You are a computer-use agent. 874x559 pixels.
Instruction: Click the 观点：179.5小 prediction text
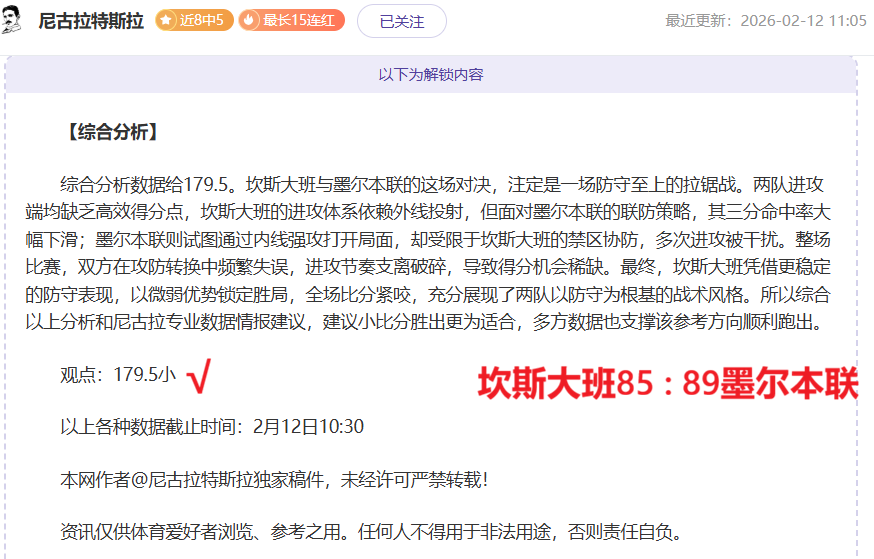(118, 375)
